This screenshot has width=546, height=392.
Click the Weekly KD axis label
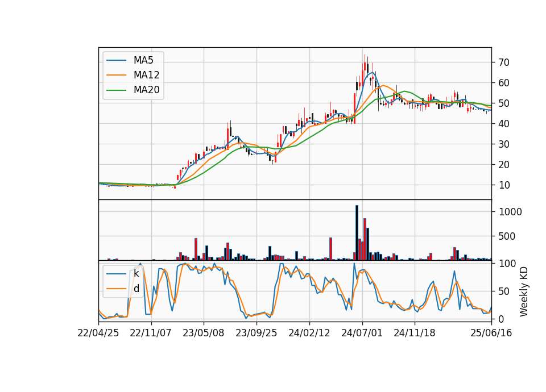(523, 291)
